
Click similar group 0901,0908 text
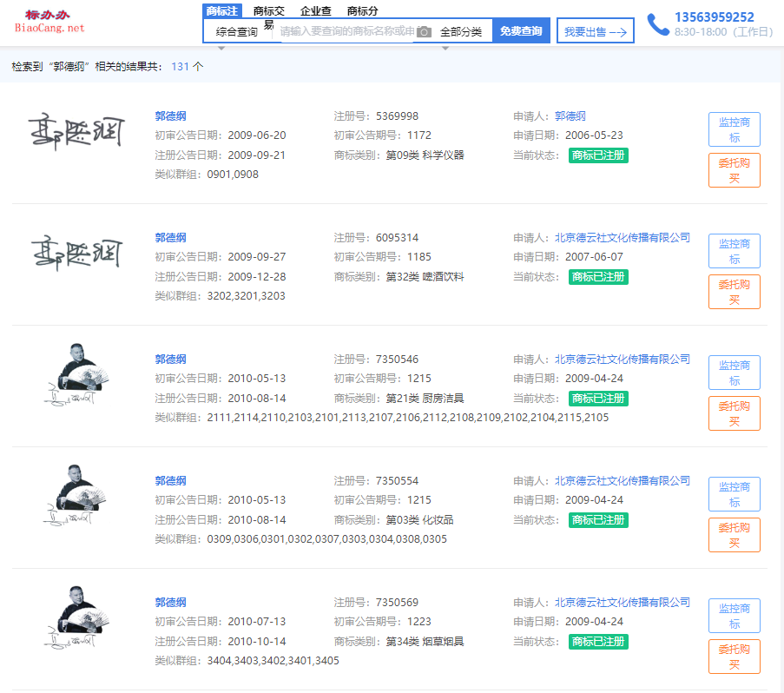233,175
